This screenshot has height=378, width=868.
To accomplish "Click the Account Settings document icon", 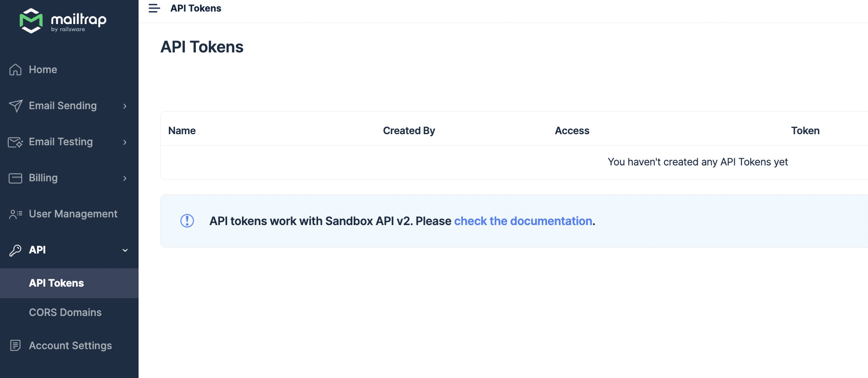I will tap(15, 346).
